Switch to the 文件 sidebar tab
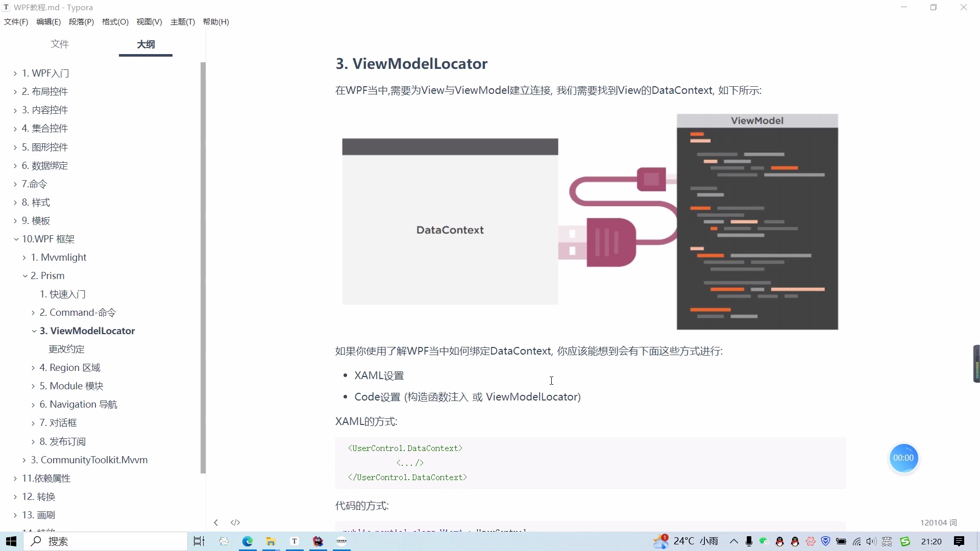 tap(60, 44)
